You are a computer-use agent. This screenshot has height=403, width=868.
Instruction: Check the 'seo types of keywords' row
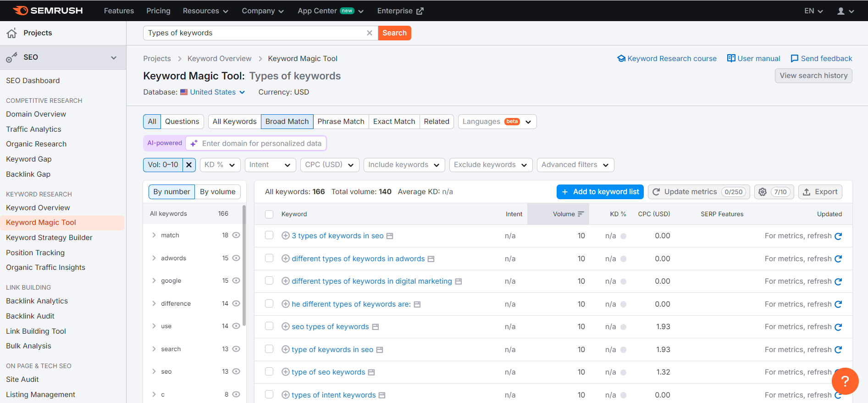pyautogui.click(x=269, y=326)
